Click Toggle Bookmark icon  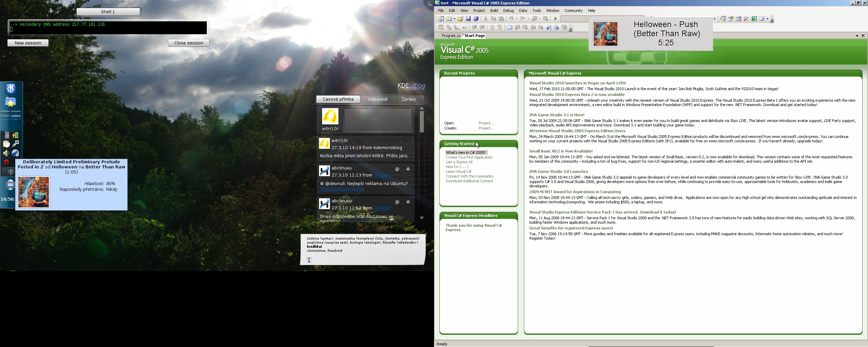(510, 27)
